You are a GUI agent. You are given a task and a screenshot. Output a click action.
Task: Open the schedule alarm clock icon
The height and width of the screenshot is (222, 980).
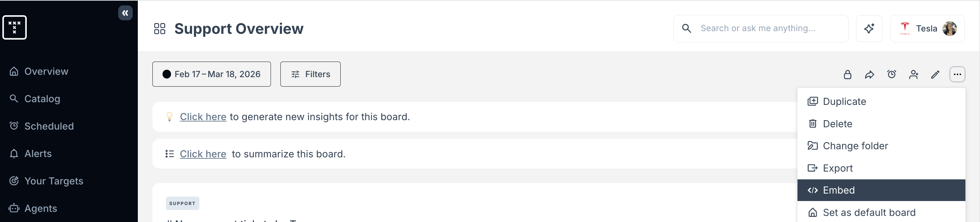892,74
